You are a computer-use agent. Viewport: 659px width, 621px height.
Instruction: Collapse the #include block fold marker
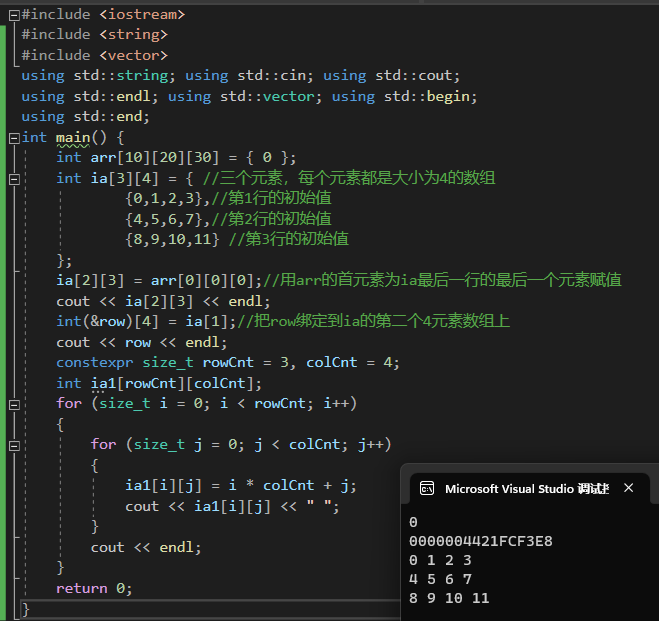(x=13, y=14)
